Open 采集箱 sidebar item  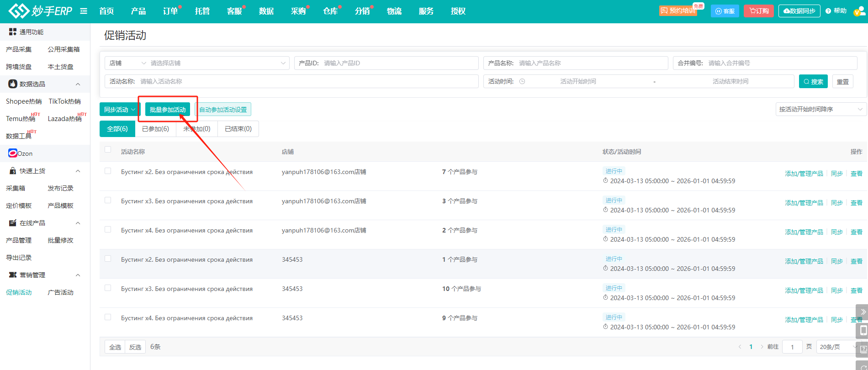(16, 188)
